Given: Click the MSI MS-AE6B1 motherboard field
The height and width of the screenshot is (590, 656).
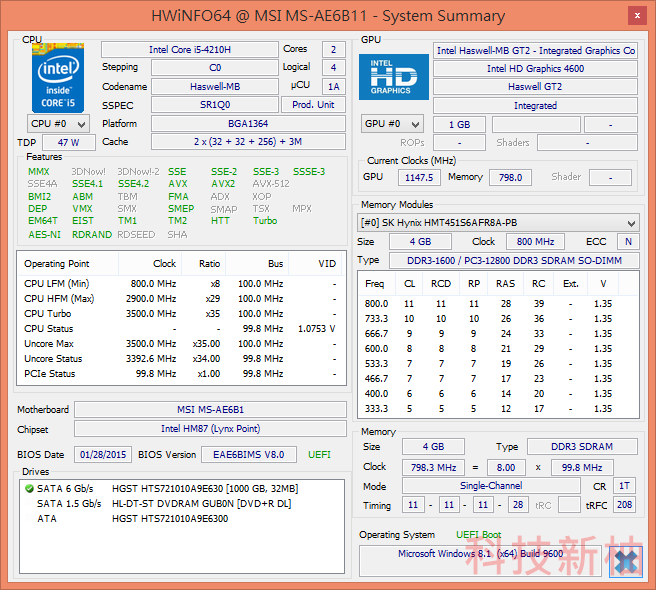Looking at the screenshot, I should tap(210, 409).
